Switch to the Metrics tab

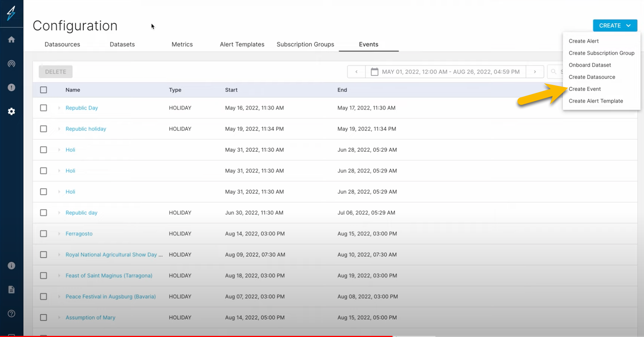click(182, 44)
